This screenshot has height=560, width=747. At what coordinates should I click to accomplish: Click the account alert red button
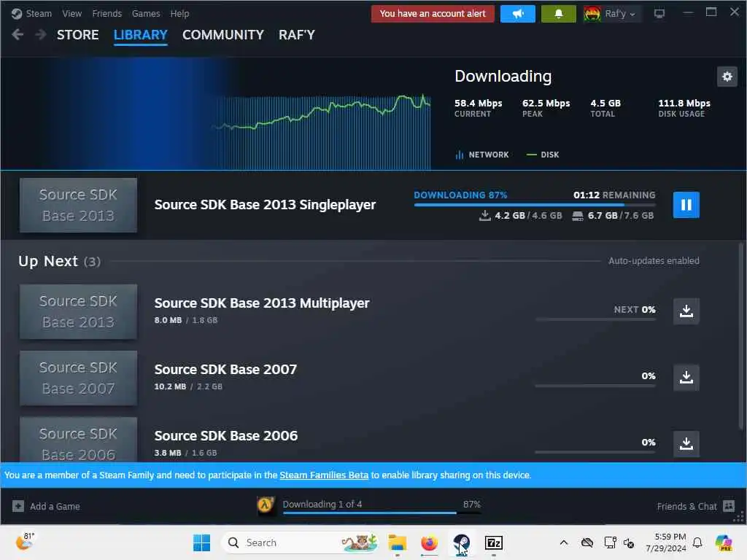tap(433, 14)
